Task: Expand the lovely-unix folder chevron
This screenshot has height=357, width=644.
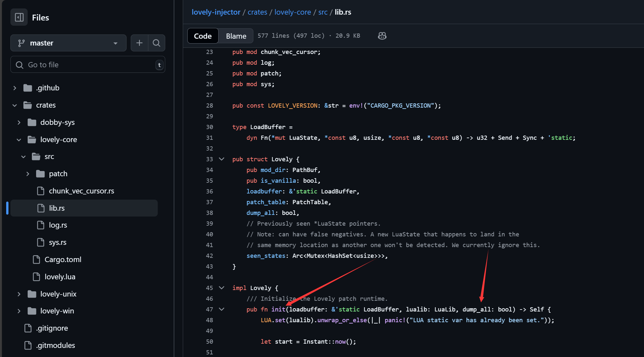Action: coord(19,294)
